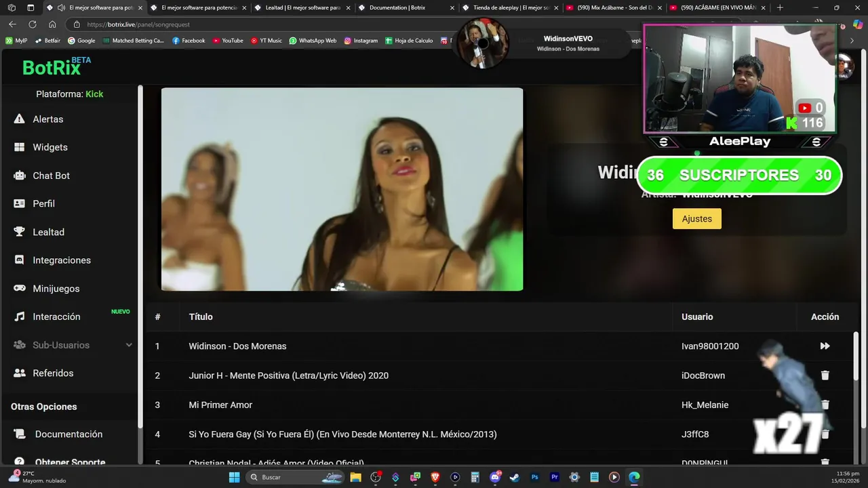This screenshot has width=868, height=488.
Task: Expand the Sub-Usuarios submenu
Action: pyautogui.click(x=129, y=345)
